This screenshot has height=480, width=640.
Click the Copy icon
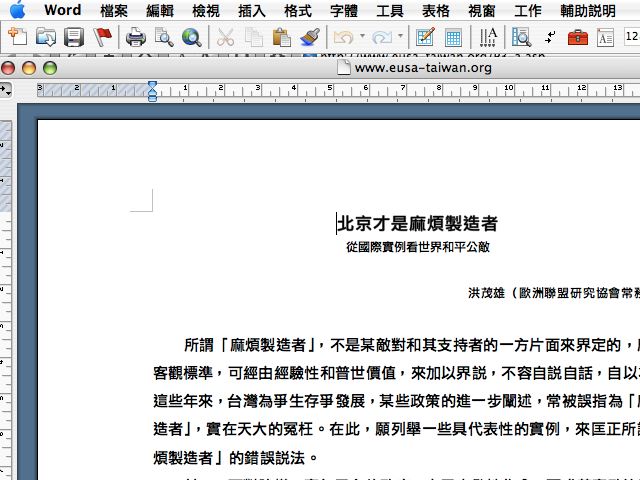(253, 38)
